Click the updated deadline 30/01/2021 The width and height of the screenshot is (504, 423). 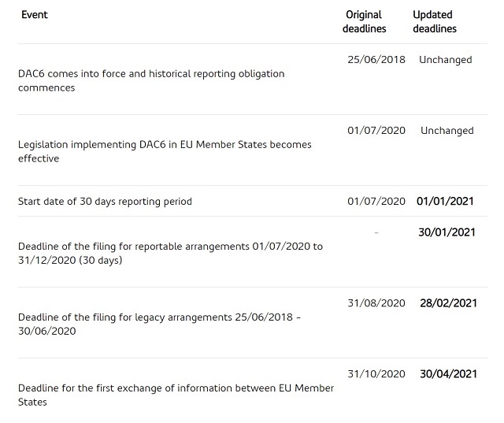pos(447,232)
